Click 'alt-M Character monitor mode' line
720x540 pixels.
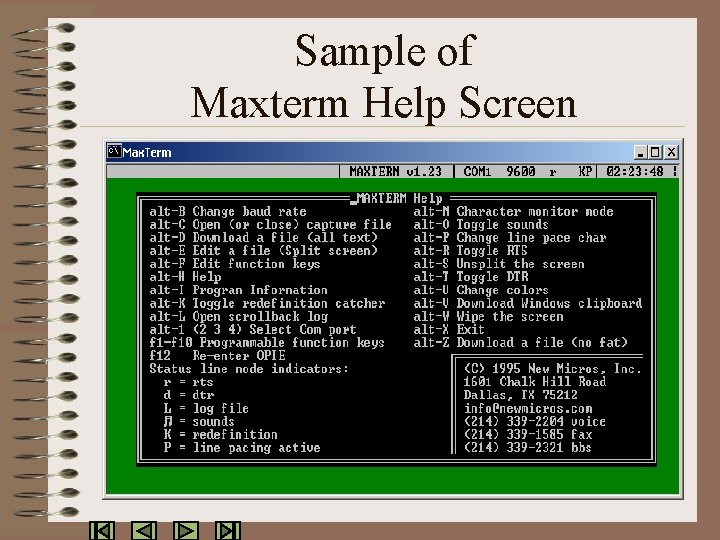513,212
